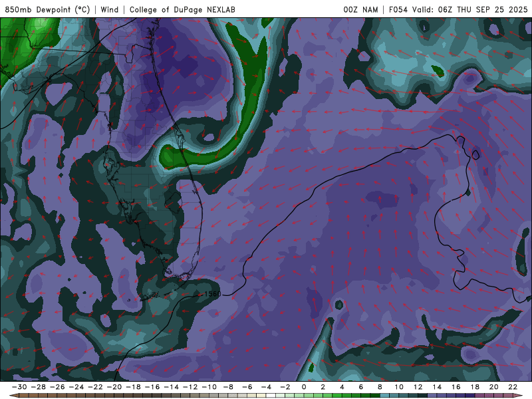Click the '-6' color scale label
532x399 pixels.
click(x=247, y=387)
